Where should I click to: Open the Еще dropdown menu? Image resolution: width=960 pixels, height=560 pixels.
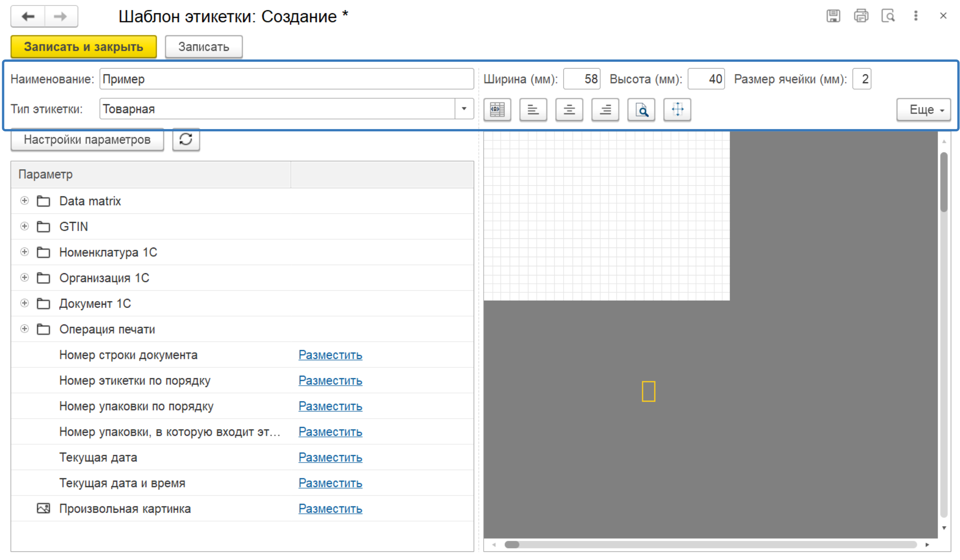tap(923, 110)
